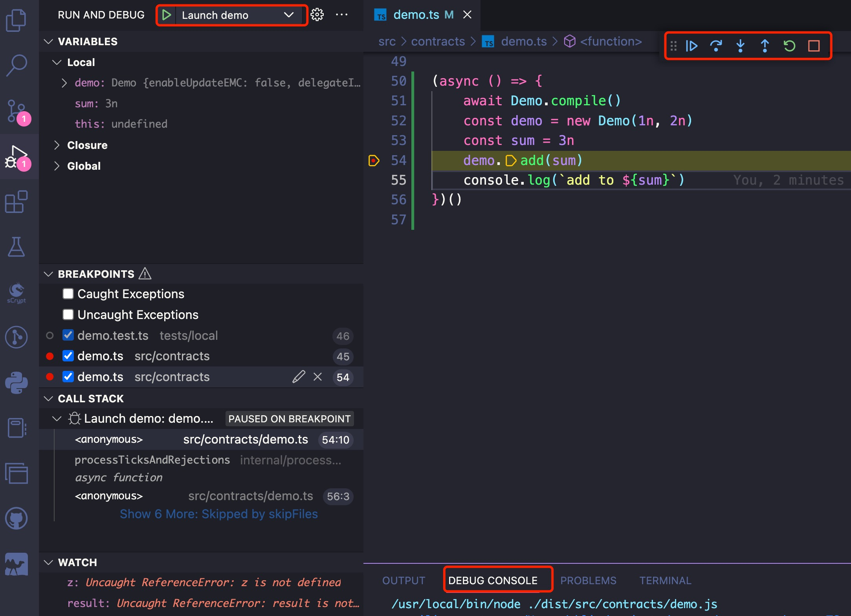Enable Caught Exceptions breakpoint

[x=68, y=294]
